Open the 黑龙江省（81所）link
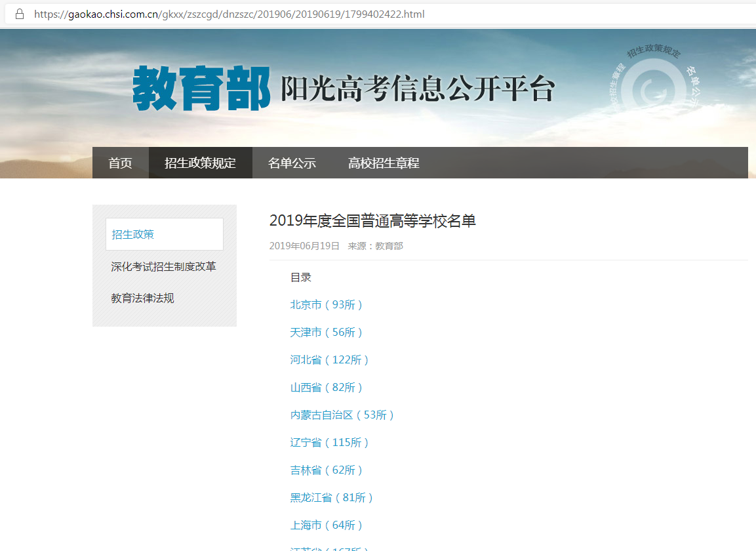The image size is (756, 551). [332, 497]
